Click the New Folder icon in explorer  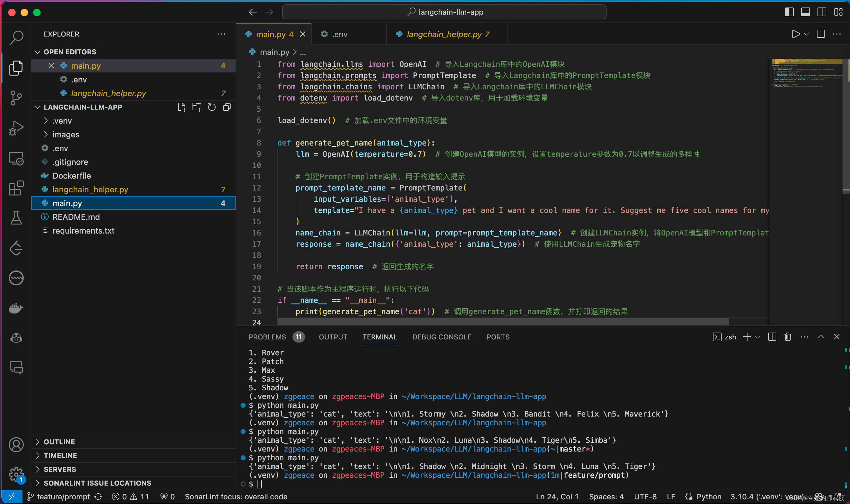(x=197, y=107)
